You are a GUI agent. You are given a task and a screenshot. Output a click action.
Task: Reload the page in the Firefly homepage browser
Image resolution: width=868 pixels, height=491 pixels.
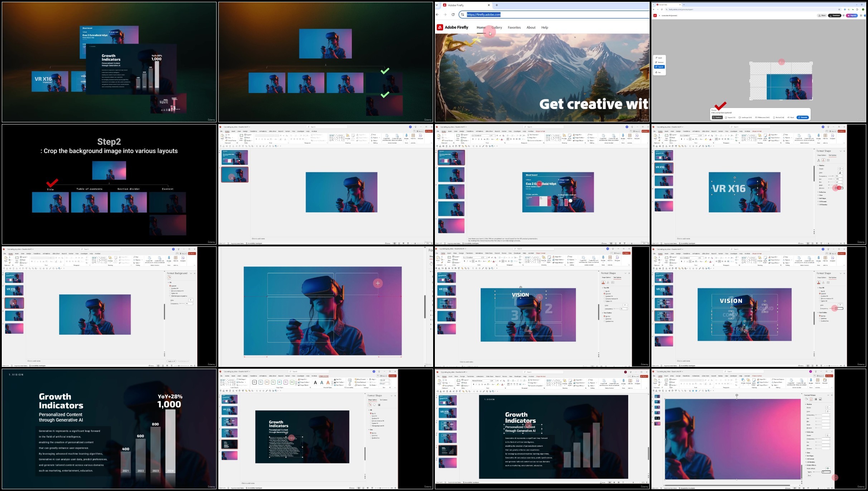click(x=453, y=15)
